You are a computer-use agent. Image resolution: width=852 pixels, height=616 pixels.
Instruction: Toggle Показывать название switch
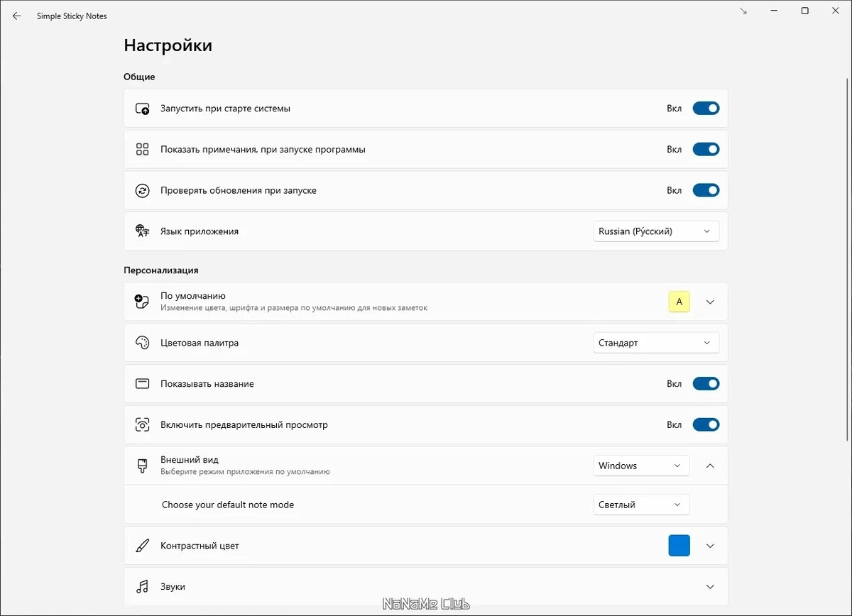(x=706, y=384)
